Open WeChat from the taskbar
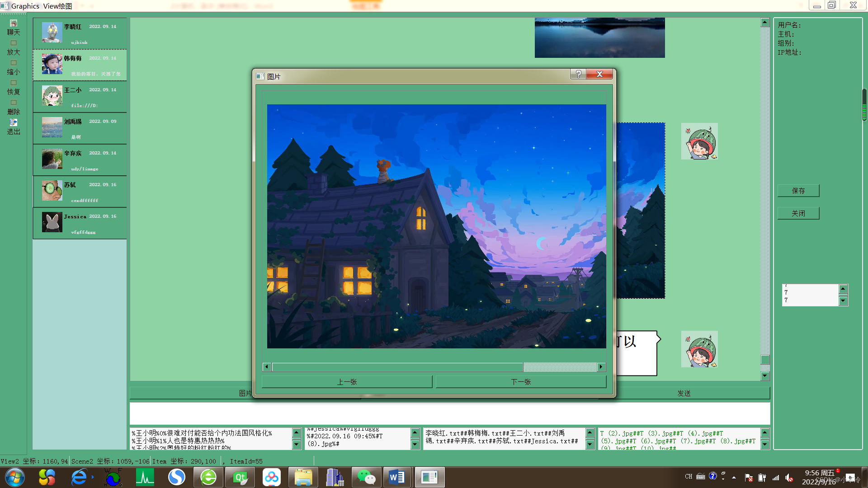 click(x=366, y=477)
